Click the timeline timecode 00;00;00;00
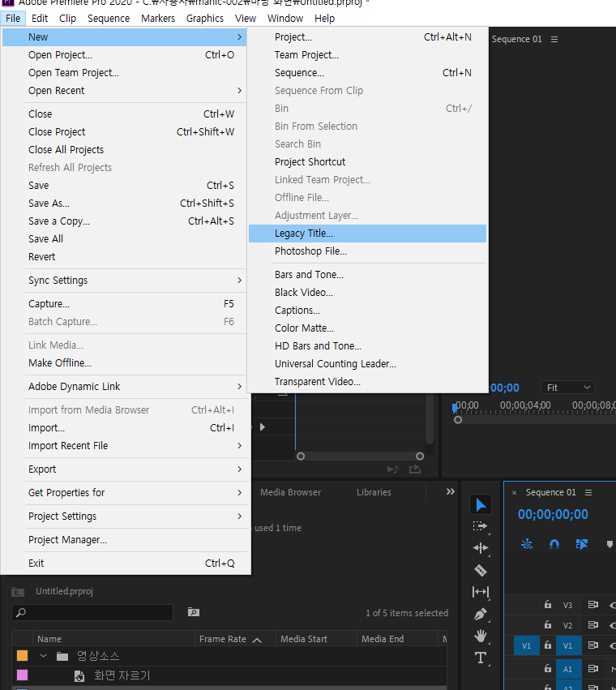 [553, 514]
